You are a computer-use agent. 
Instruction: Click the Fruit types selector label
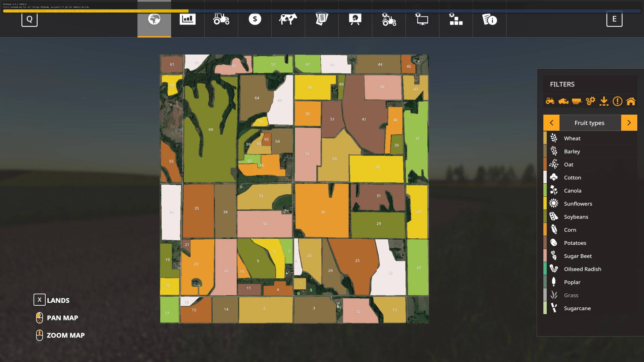point(589,123)
